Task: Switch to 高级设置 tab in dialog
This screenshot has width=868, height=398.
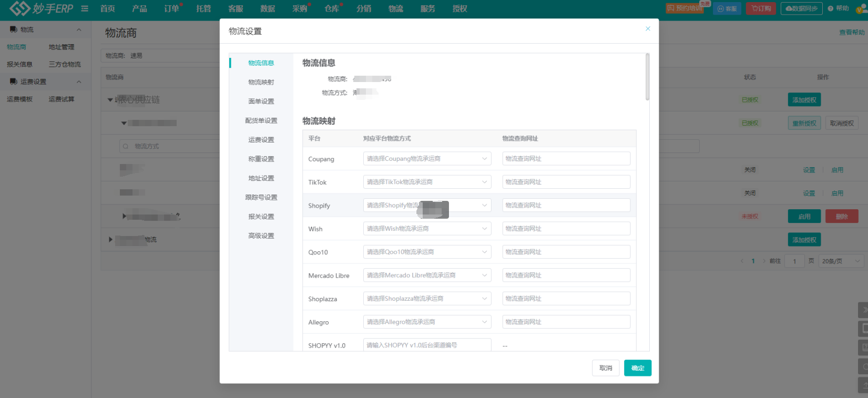Action: pyautogui.click(x=261, y=236)
